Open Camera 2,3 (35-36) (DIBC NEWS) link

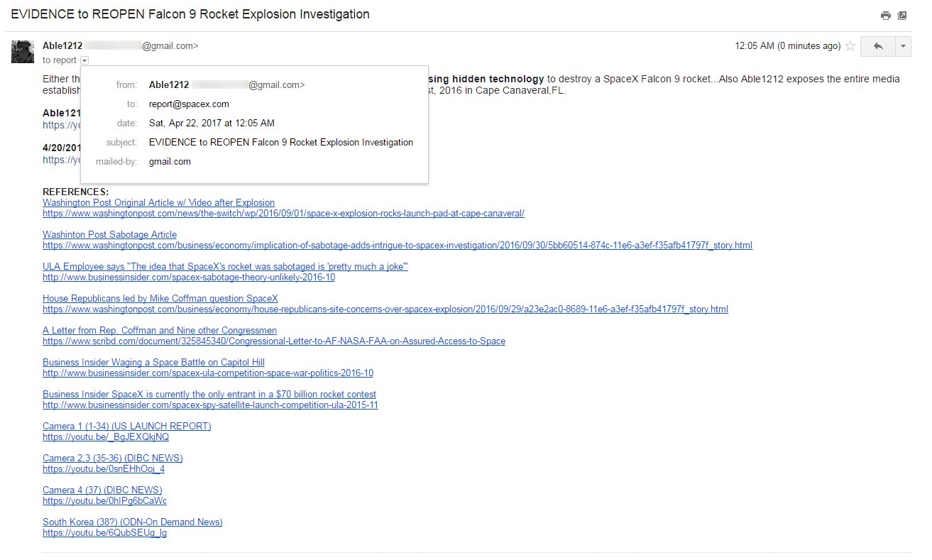click(x=112, y=459)
